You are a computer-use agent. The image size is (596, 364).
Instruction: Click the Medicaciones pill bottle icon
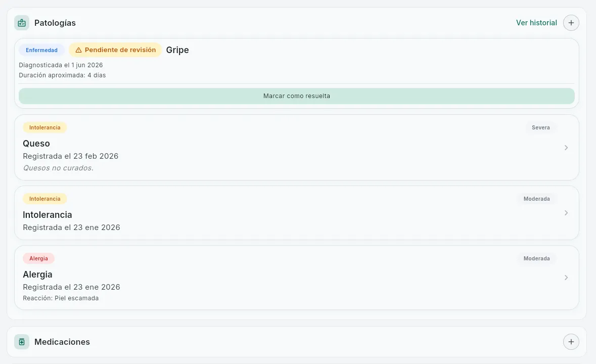22,342
